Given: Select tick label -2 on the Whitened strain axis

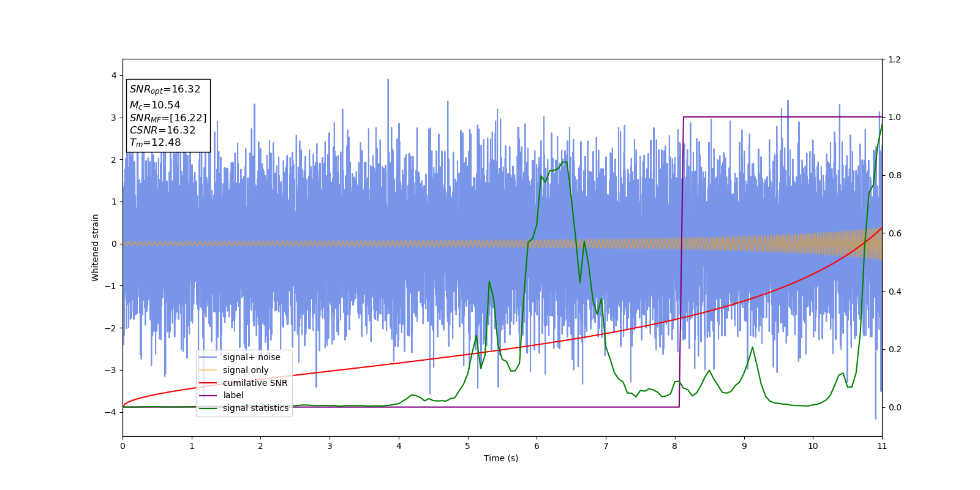Looking at the screenshot, I should click(x=110, y=328).
